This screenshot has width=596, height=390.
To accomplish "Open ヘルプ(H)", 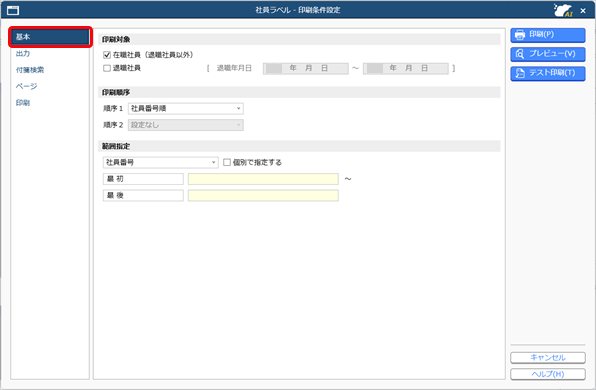I will coord(548,374).
